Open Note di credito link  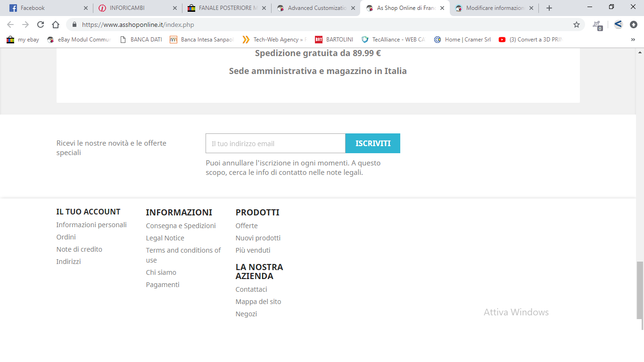[x=79, y=249]
